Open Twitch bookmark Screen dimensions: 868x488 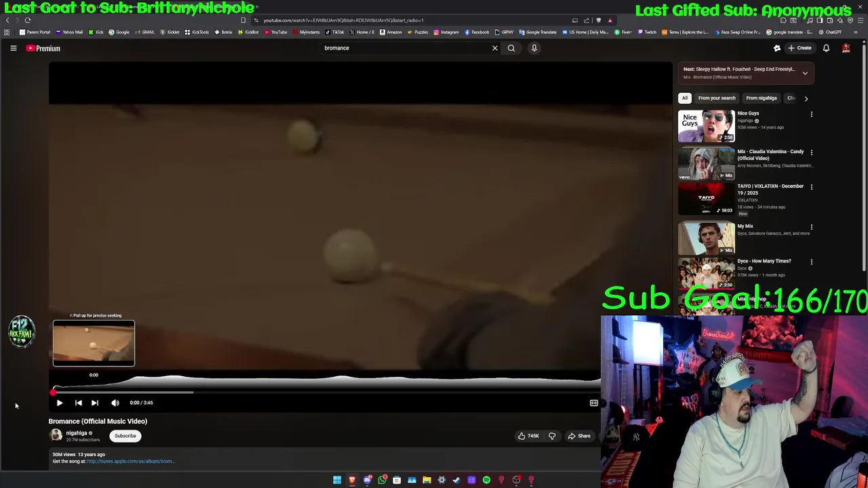(647, 32)
